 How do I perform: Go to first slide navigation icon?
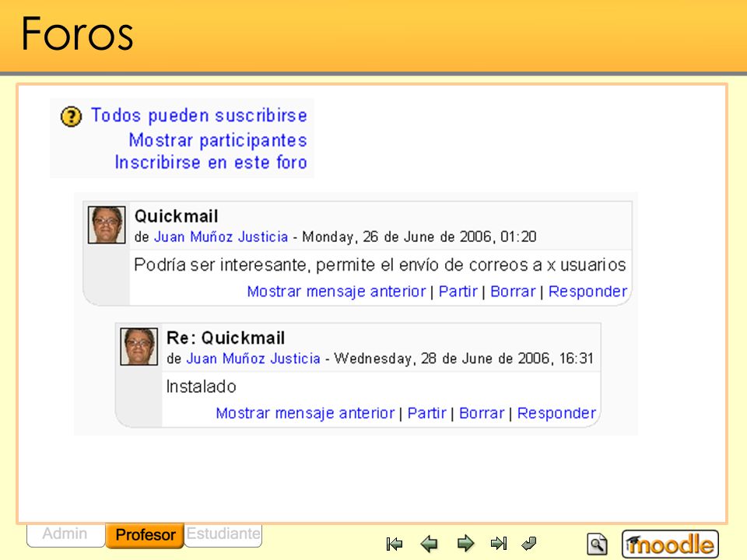tap(395, 544)
